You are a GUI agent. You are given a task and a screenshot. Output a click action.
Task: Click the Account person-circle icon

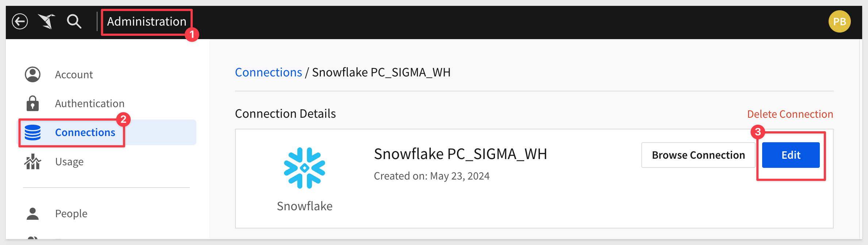[32, 75]
